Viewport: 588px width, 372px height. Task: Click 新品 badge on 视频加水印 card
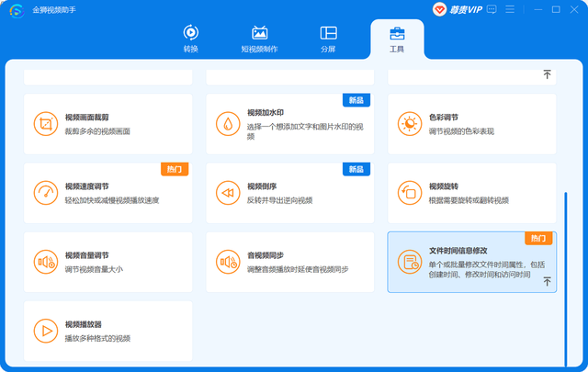click(x=356, y=100)
